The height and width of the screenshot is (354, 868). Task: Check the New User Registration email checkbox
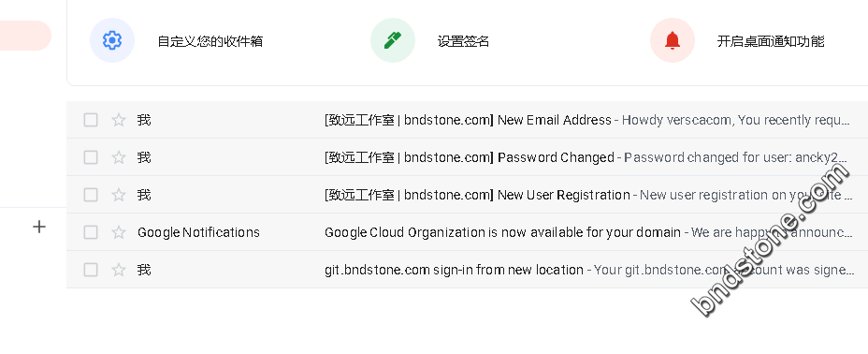pyautogui.click(x=91, y=195)
